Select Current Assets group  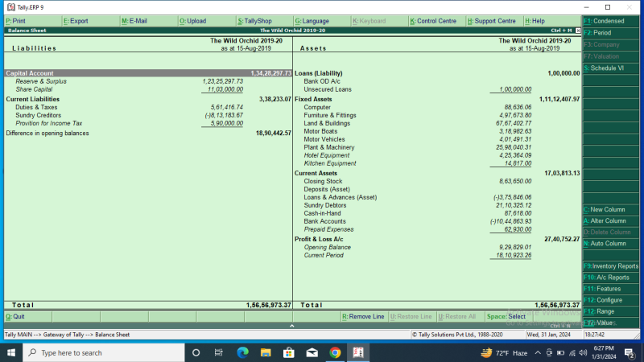[316, 173]
